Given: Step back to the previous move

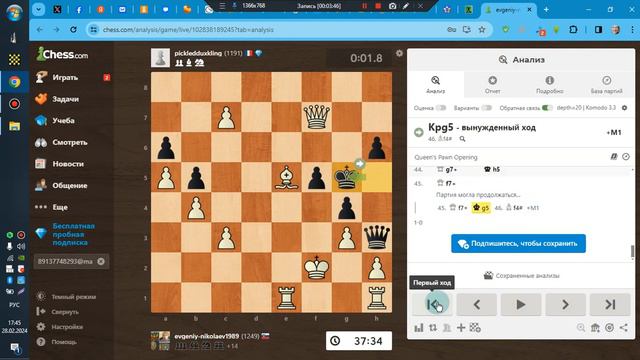Looking at the screenshot, I should tap(476, 304).
